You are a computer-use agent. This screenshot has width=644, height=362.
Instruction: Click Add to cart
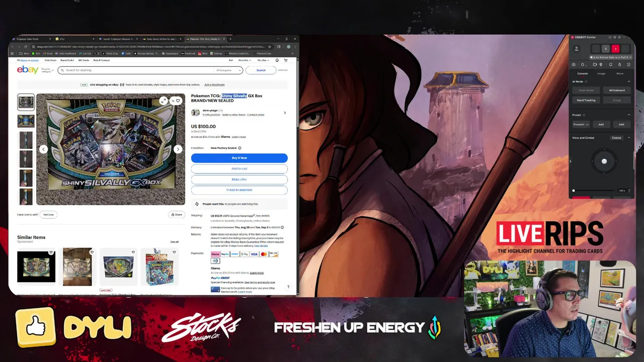tap(239, 168)
